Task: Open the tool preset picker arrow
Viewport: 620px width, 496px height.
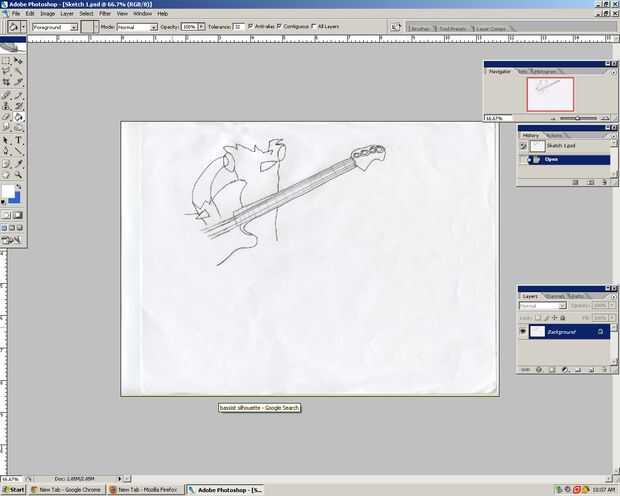Action: (x=23, y=27)
